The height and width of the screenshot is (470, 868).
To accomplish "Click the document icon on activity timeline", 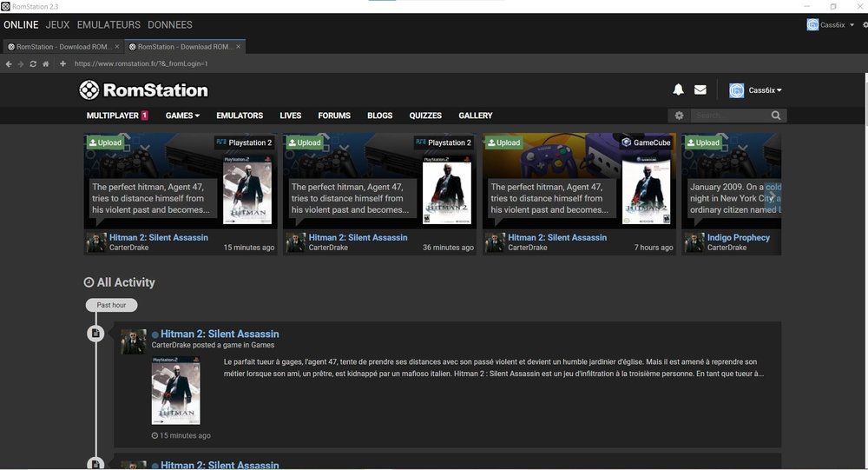I will pyautogui.click(x=95, y=333).
